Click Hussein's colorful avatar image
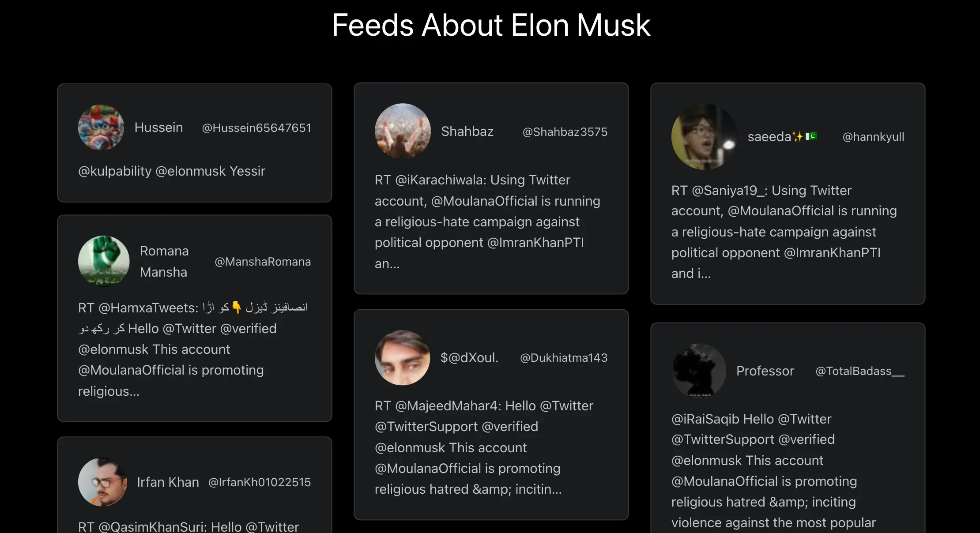Screen dimensions: 980x533 [101, 128]
